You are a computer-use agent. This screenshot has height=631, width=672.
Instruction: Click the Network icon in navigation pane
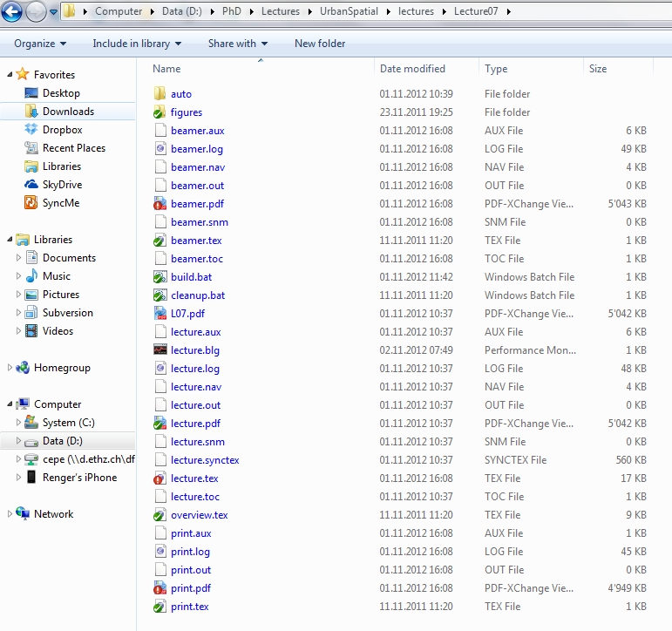pyautogui.click(x=23, y=513)
